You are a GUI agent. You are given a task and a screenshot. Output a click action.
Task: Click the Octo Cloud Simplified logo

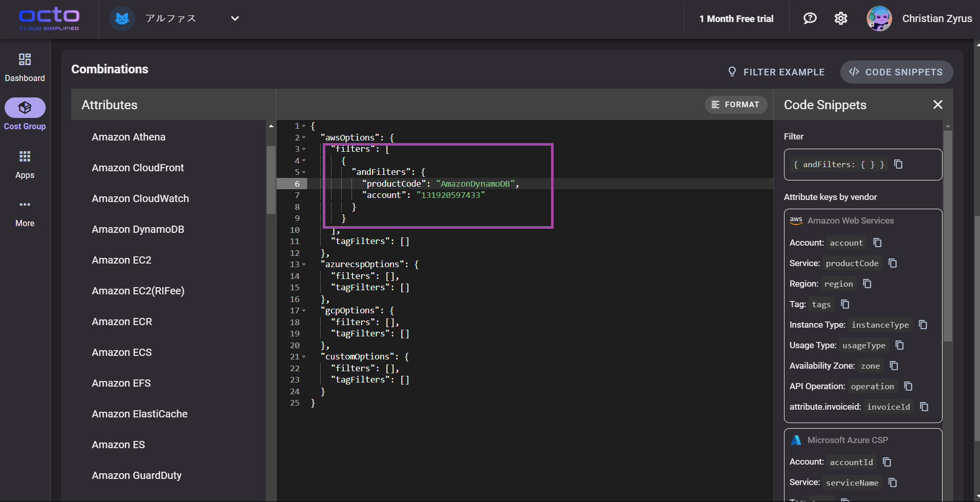pyautogui.click(x=49, y=19)
